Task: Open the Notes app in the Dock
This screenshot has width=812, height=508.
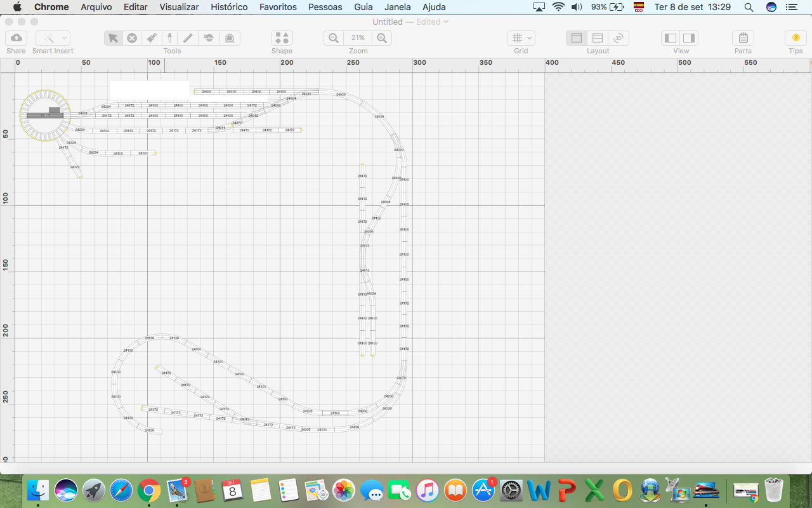Action: pos(261,490)
